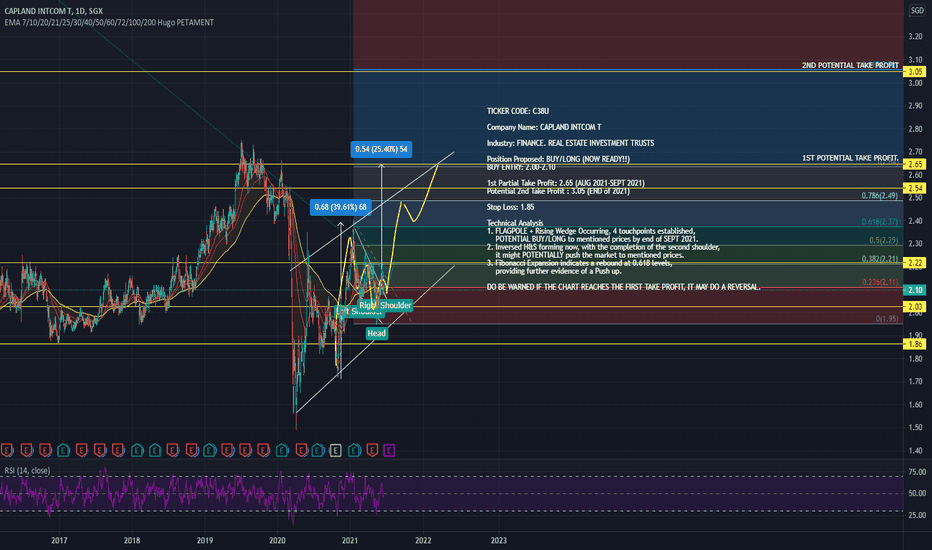Click the 3.05 yellow price label on axis
Screen dimensions: 932x550
(x=915, y=71)
